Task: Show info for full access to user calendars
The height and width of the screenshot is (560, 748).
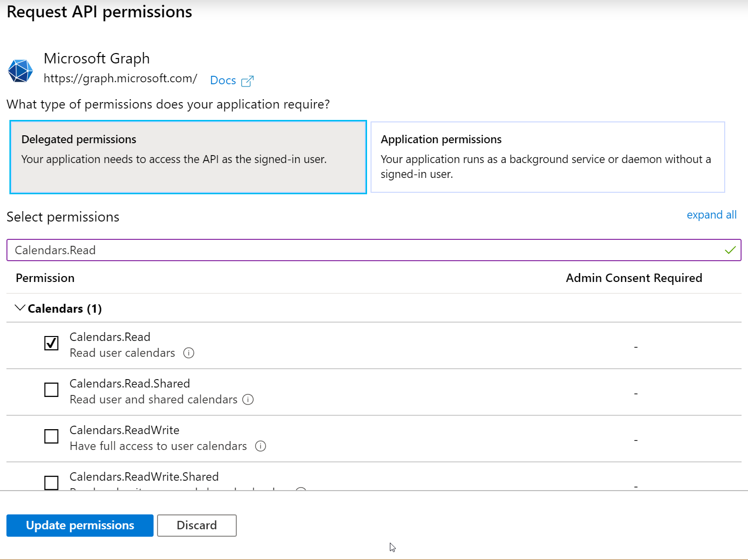Action: tap(261, 446)
